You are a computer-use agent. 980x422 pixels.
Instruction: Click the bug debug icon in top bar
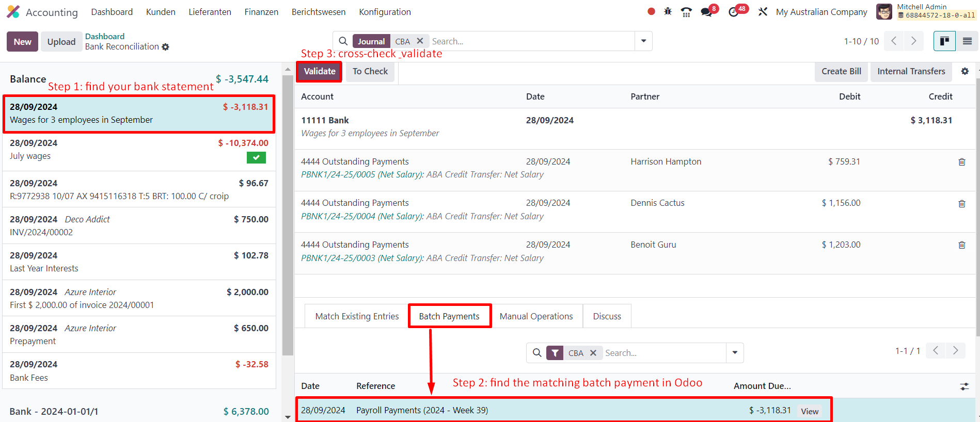[668, 11]
